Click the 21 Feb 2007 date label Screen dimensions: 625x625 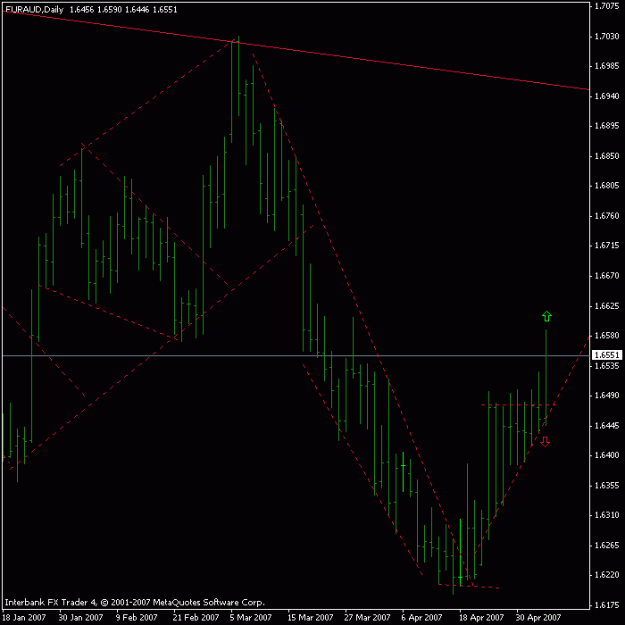point(196,617)
